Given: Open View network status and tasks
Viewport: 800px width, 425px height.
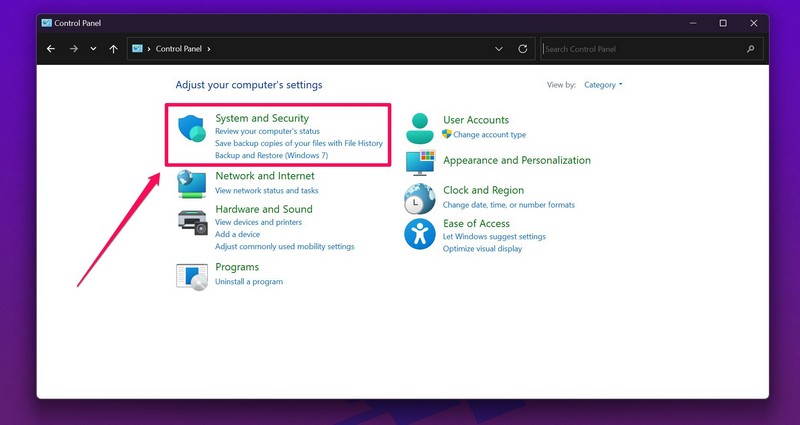Looking at the screenshot, I should pos(266,190).
